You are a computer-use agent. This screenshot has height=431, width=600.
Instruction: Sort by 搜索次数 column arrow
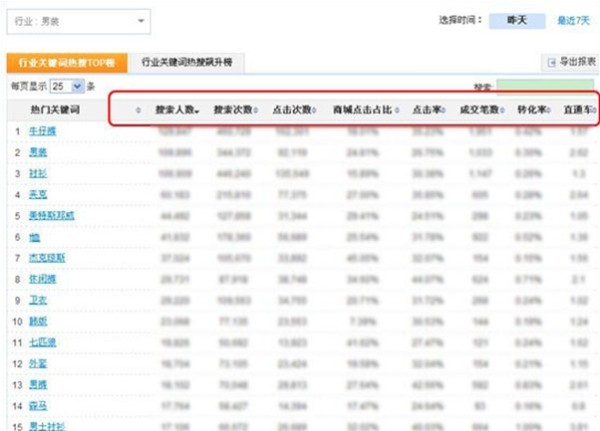pyautogui.click(x=256, y=109)
